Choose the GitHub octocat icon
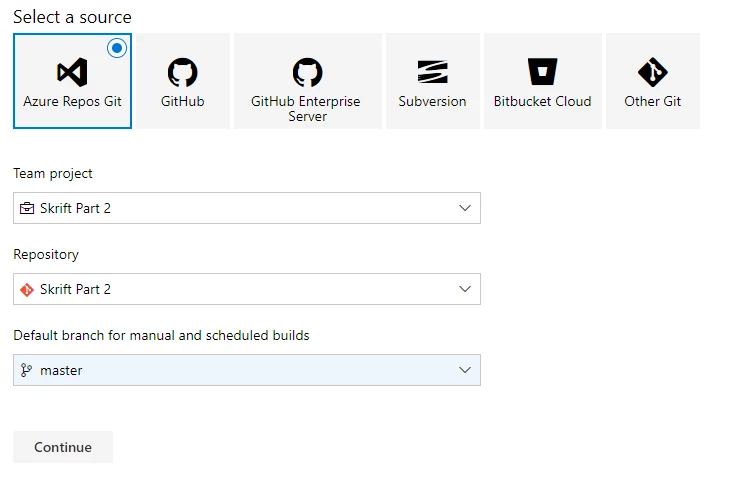 (182, 72)
